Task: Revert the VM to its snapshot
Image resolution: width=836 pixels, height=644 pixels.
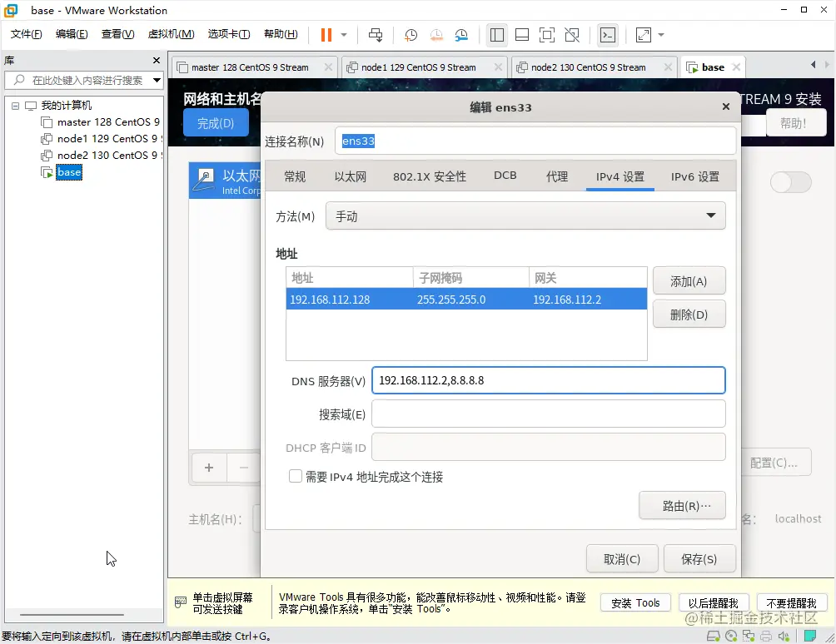Action: tap(435, 35)
